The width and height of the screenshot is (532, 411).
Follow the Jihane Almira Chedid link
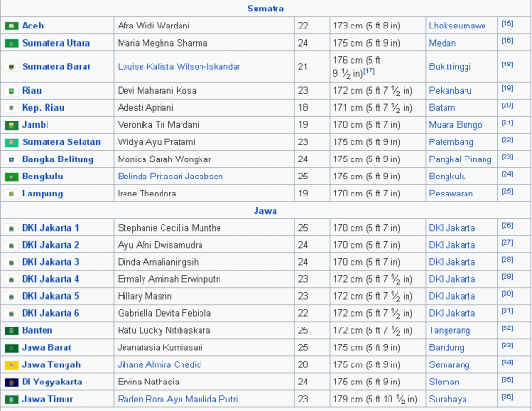[160, 364]
